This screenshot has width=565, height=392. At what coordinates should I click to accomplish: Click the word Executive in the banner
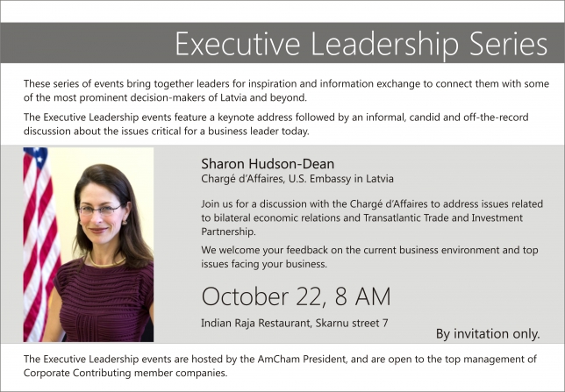238,44
